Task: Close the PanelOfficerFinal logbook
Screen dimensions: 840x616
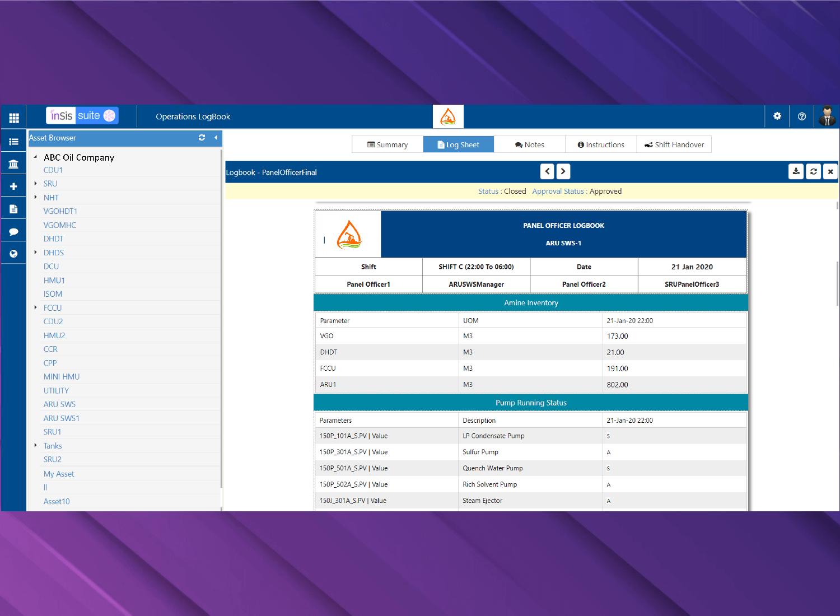Action: (x=830, y=172)
